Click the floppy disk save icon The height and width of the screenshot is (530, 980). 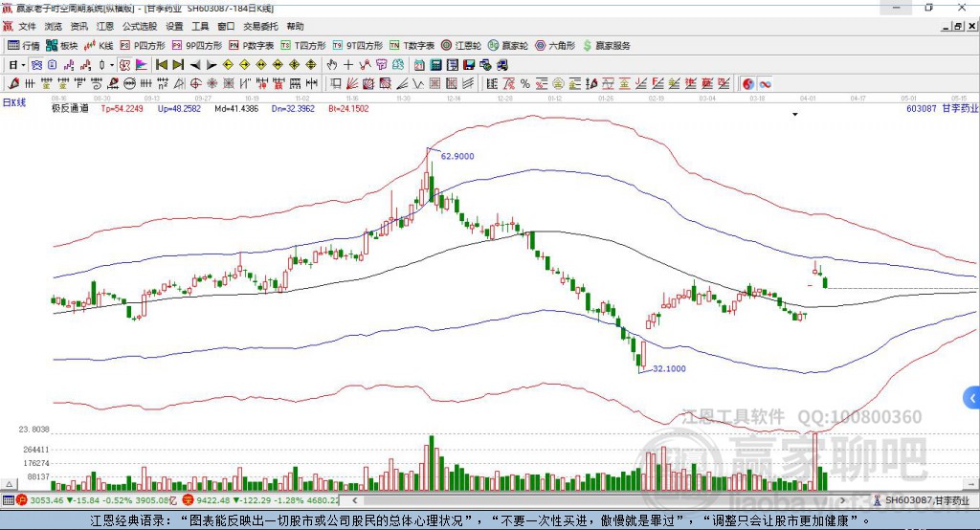[469, 64]
